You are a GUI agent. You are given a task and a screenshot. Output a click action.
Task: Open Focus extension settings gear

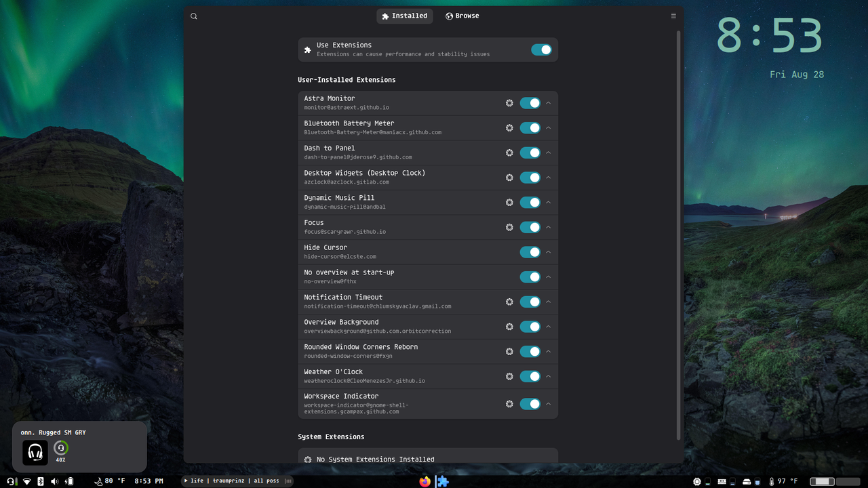coord(509,227)
